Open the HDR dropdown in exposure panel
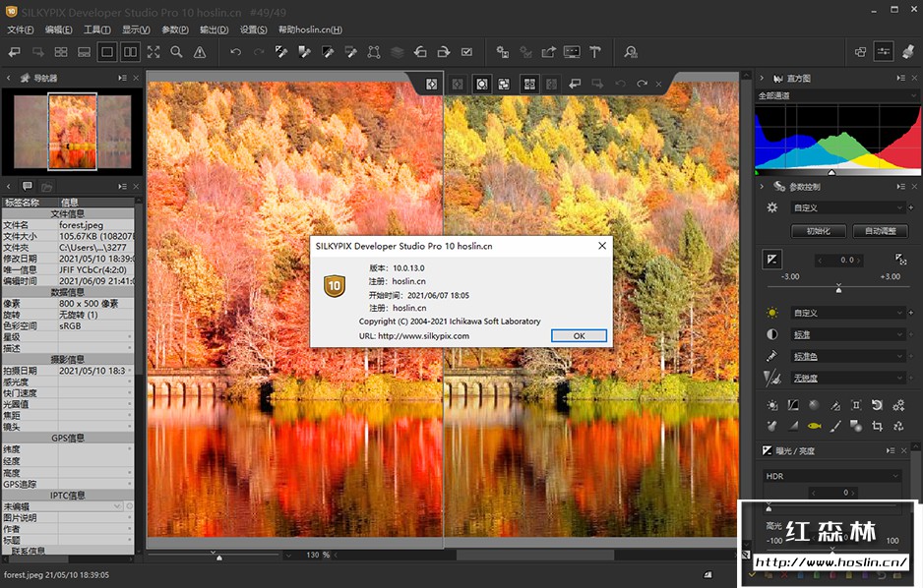Screen dimensions: 923x588 [832, 476]
